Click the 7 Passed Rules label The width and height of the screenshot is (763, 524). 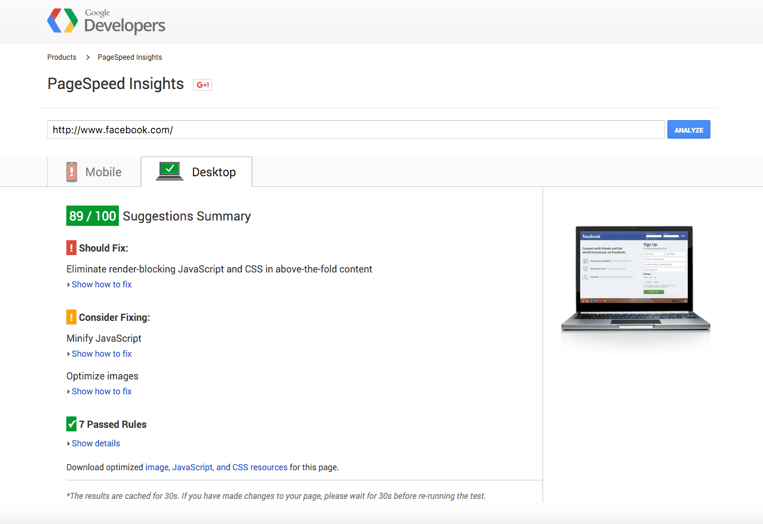pyautogui.click(x=112, y=424)
